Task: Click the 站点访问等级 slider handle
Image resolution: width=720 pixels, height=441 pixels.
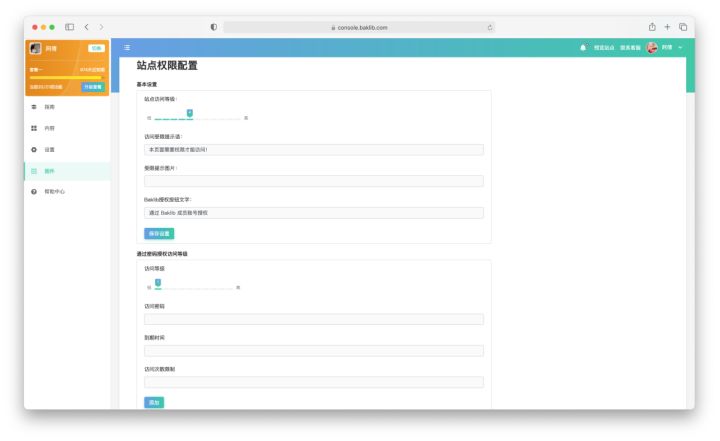Action: 189,113
